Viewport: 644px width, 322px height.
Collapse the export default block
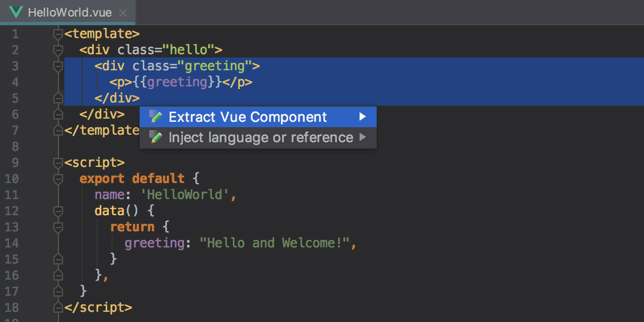click(x=57, y=178)
